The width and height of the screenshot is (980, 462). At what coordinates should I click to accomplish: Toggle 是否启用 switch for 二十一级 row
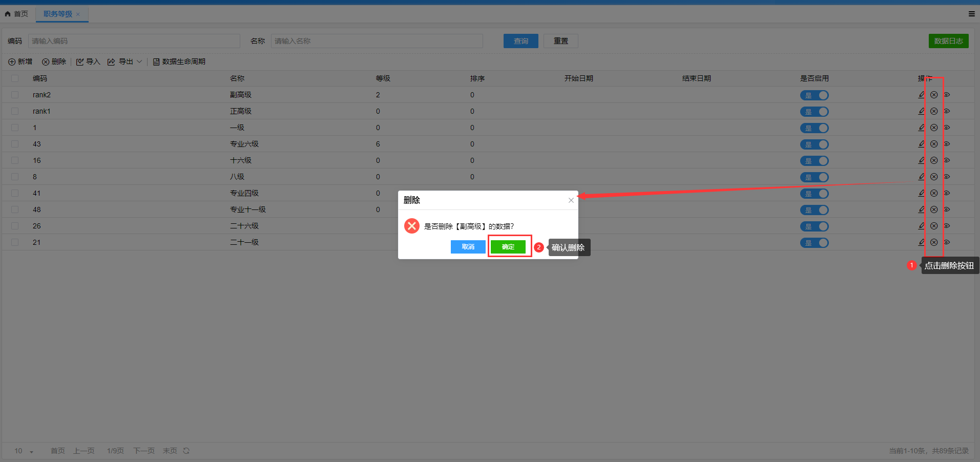(815, 243)
